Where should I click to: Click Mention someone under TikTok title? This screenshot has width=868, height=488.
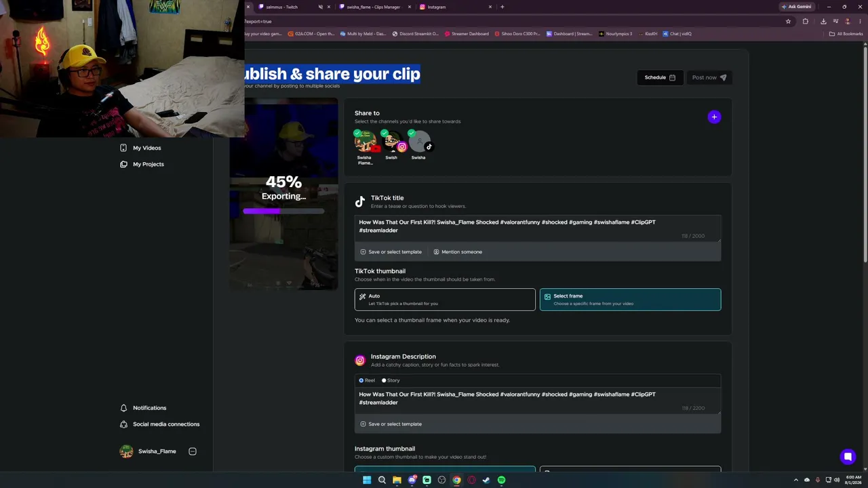[x=458, y=252]
